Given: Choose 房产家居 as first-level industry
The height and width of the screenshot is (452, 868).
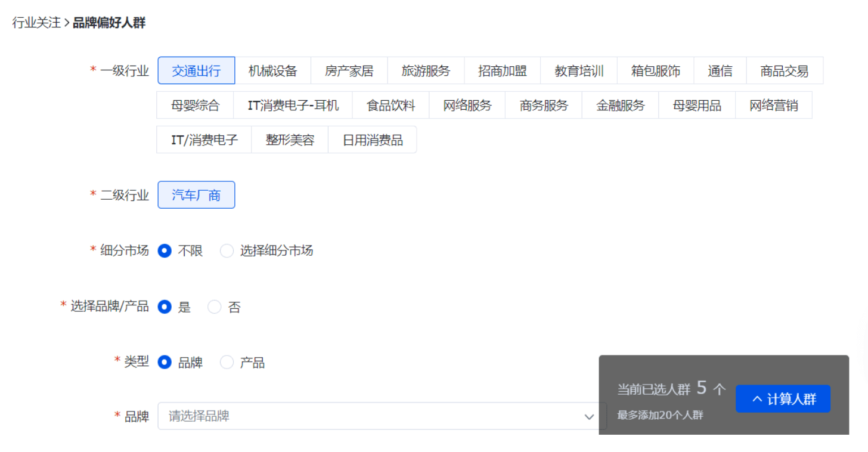Looking at the screenshot, I should tap(349, 71).
